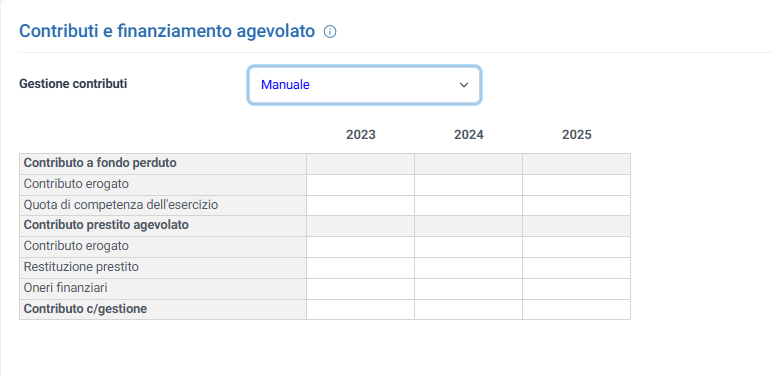Click Oneri finanziari 2025 cell
The width and height of the screenshot is (772, 376).
577,289
